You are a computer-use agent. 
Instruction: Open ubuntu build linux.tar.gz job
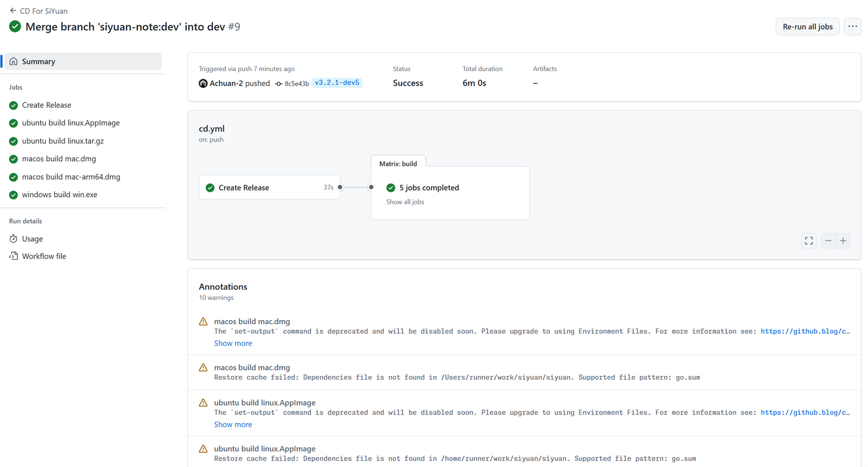(63, 141)
